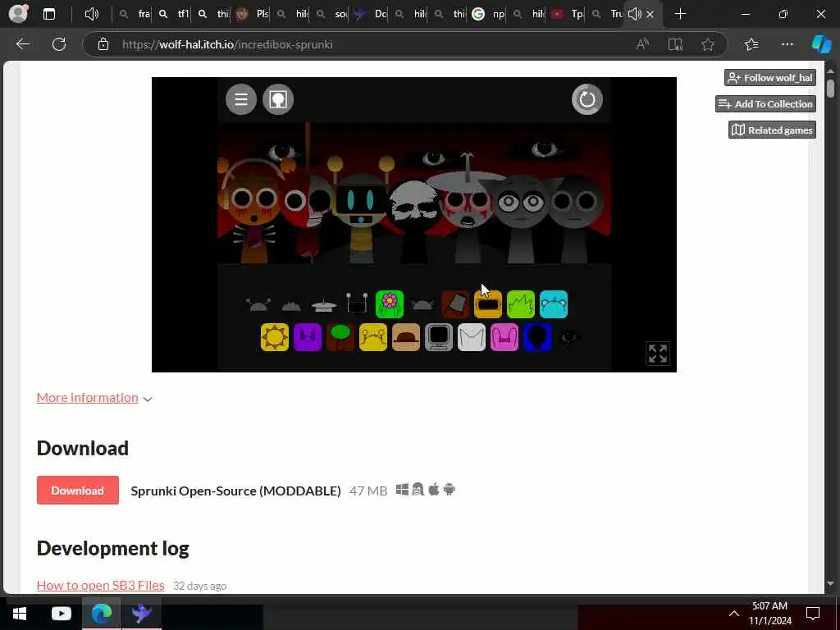Select the green flower character icon
840x630 pixels.
pos(390,304)
